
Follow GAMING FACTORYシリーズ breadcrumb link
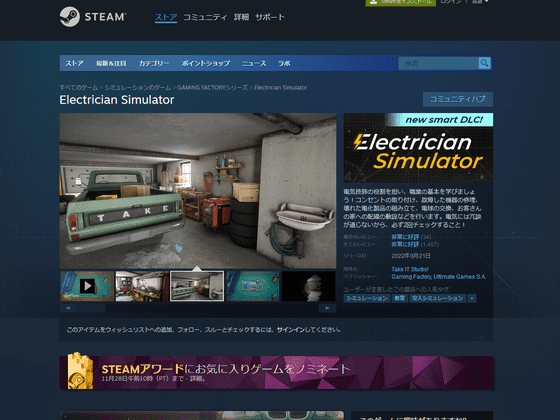pyautogui.click(x=212, y=88)
